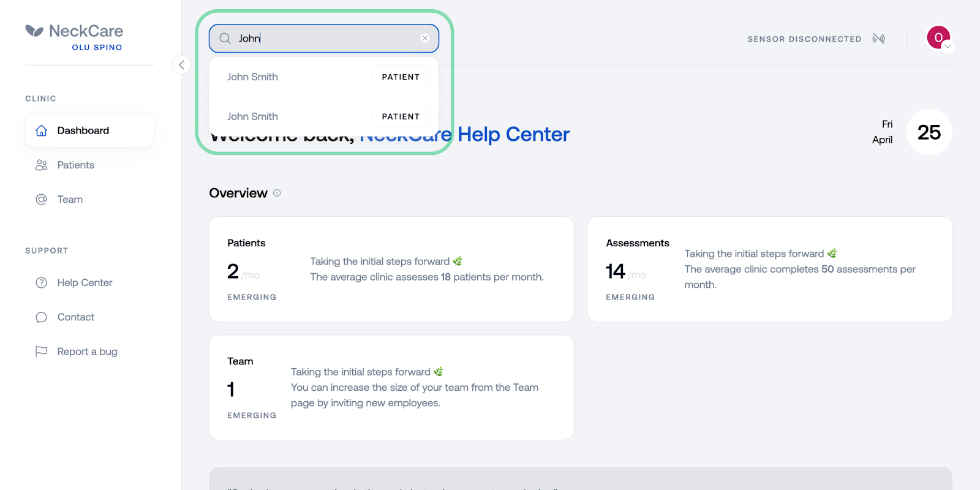Click the Patients people icon

click(x=42, y=165)
